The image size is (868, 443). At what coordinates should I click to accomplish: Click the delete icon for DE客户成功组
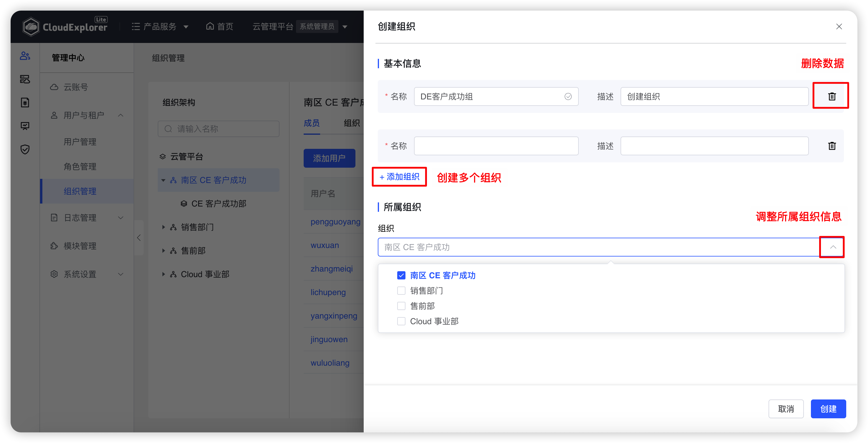tap(831, 96)
